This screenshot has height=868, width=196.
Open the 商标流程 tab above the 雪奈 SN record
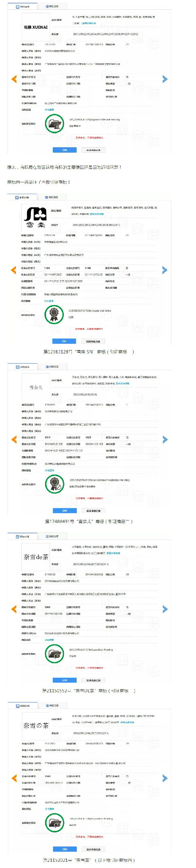[51, 198]
